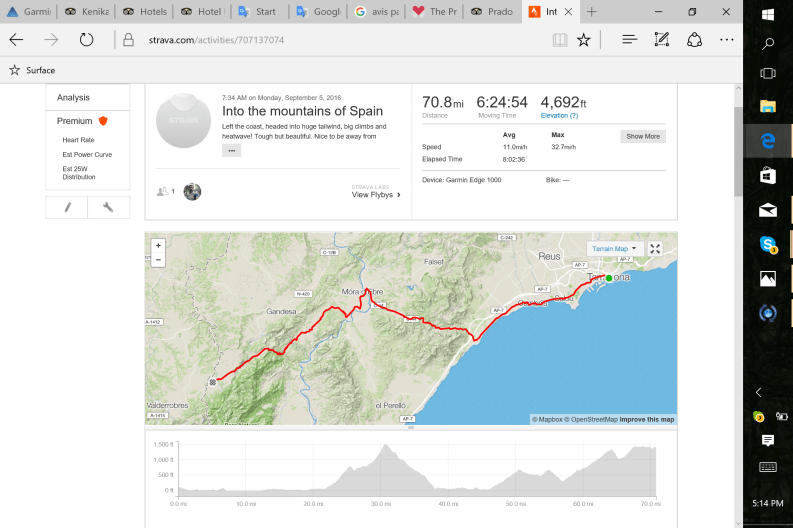
Task: Open the wrench actions icon
Action: point(109,207)
